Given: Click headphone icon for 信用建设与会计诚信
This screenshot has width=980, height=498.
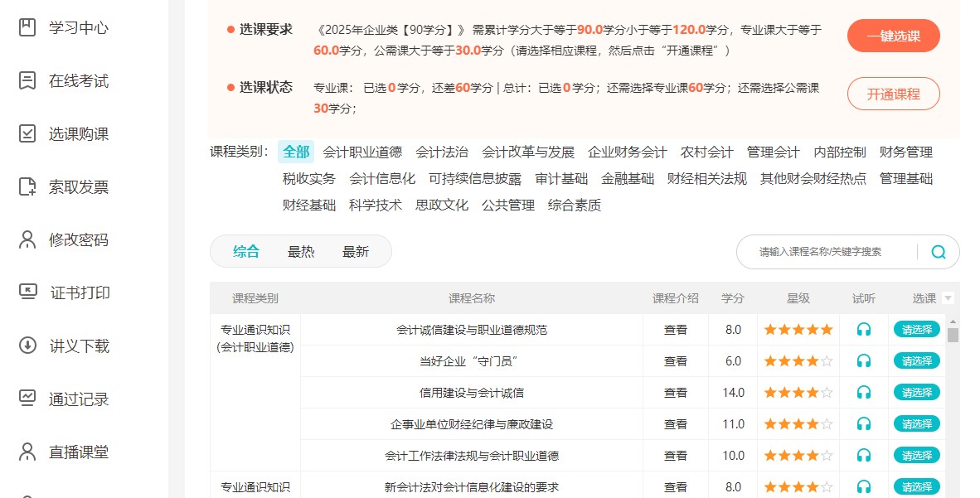Looking at the screenshot, I should click(863, 392).
